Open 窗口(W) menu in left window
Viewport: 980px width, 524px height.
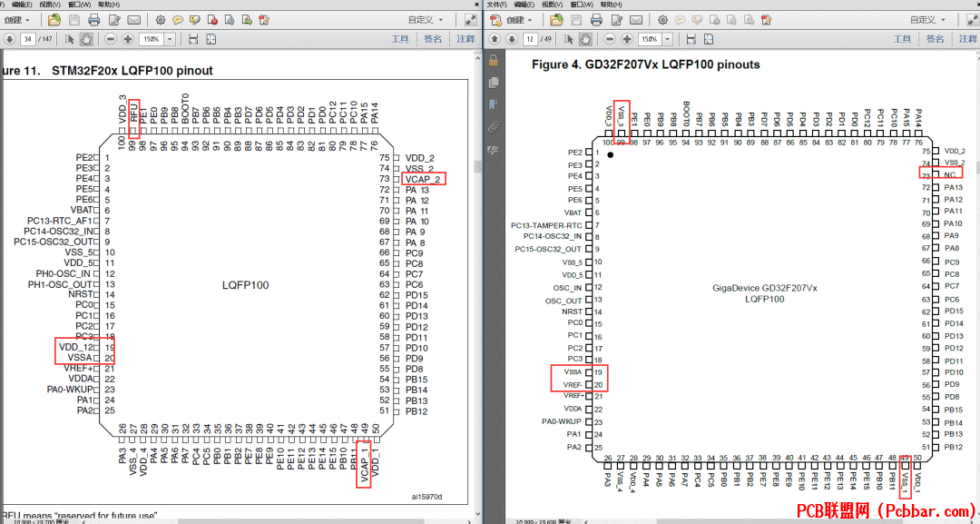click(79, 5)
